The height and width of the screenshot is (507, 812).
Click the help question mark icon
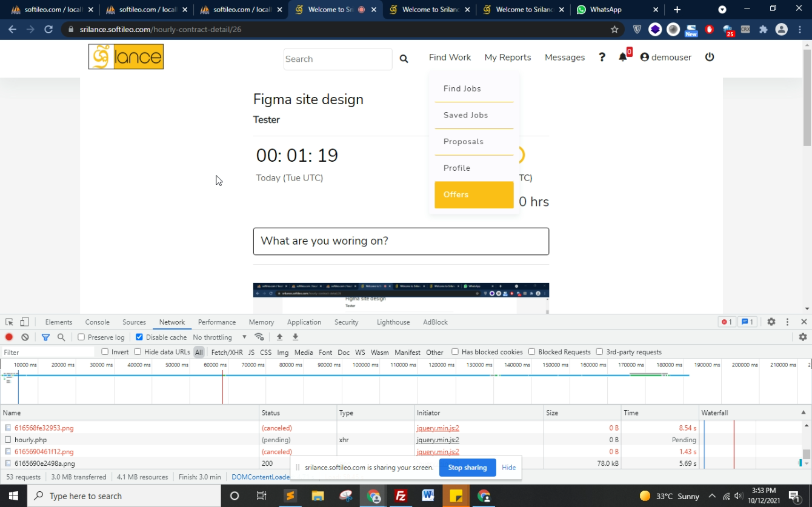tap(602, 57)
